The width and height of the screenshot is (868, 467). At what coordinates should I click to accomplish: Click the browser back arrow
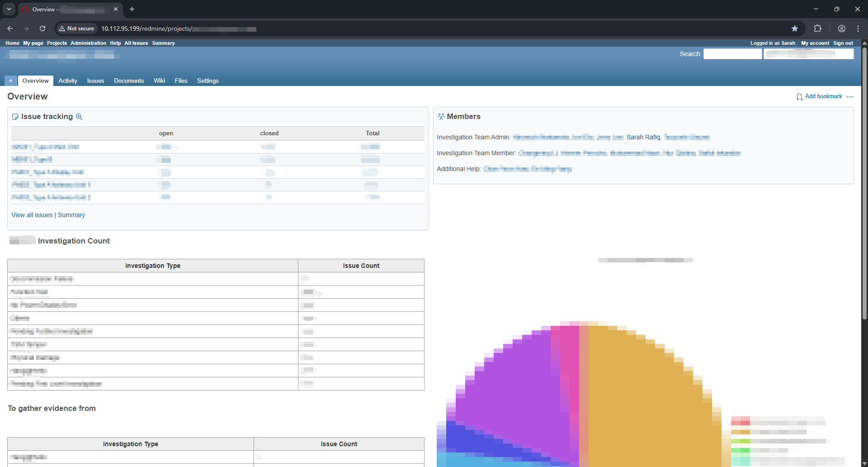point(10,29)
